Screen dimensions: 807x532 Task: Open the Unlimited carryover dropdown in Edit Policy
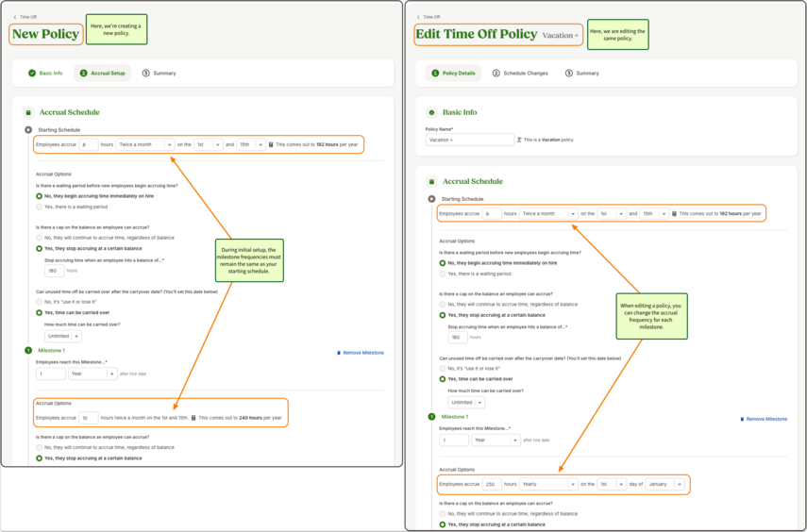point(467,403)
